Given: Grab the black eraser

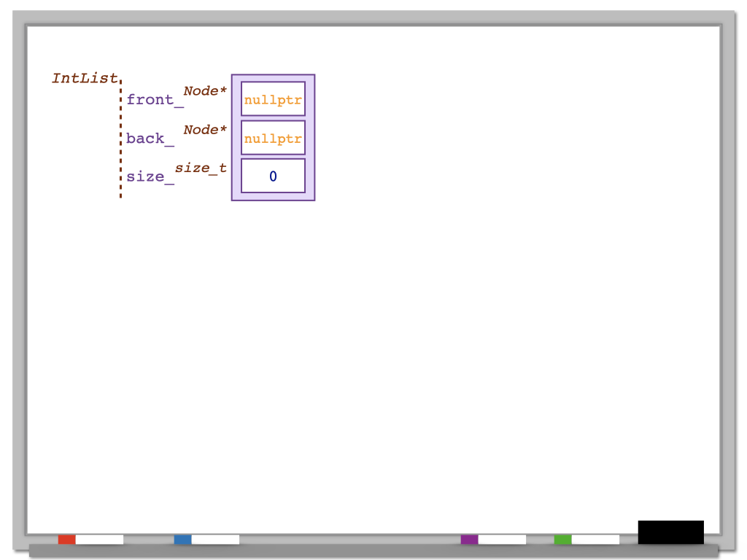Looking at the screenshot, I should pyautogui.click(x=670, y=532).
